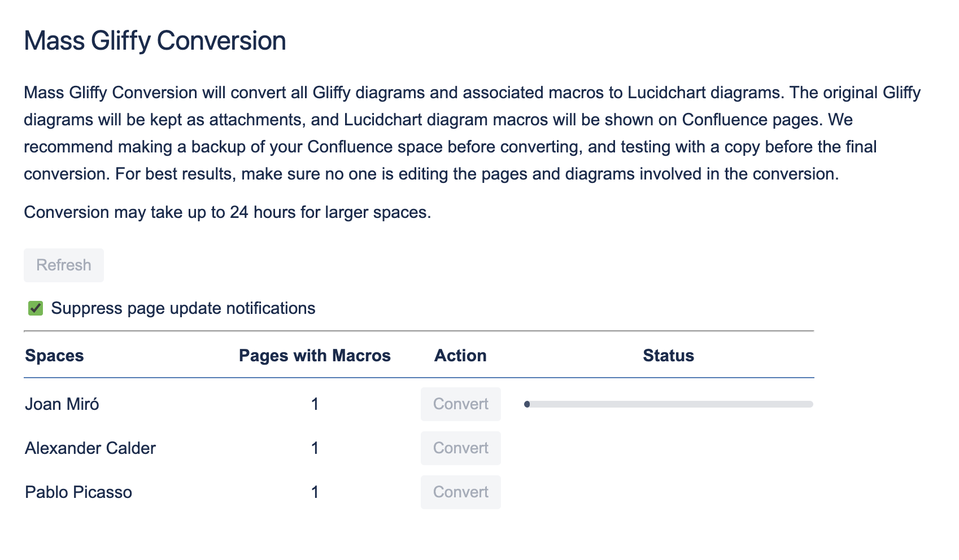Toggle the green notification suppression checkbox
Viewport: 959px width, 560px height.
(x=34, y=308)
